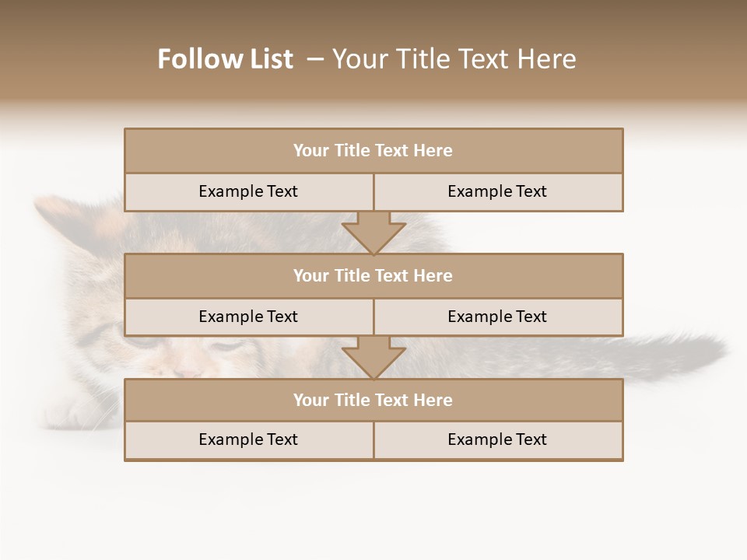This screenshot has height=560, width=747.
Task: Select the top block's title header bar
Action: click(373, 151)
